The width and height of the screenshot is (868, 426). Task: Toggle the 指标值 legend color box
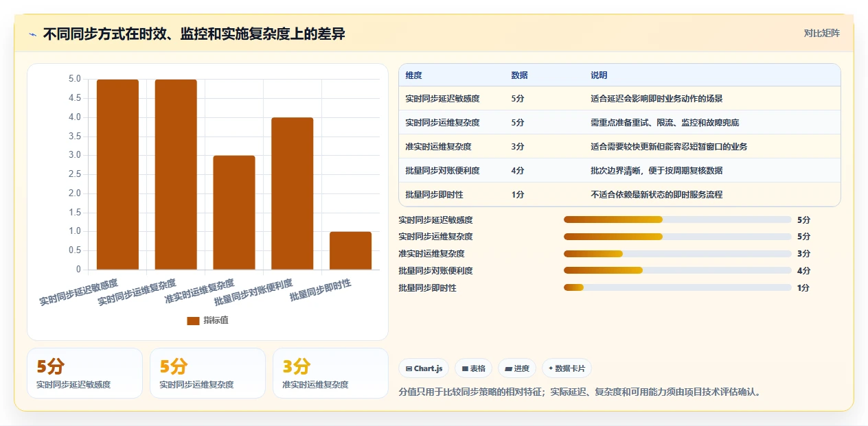193,320
